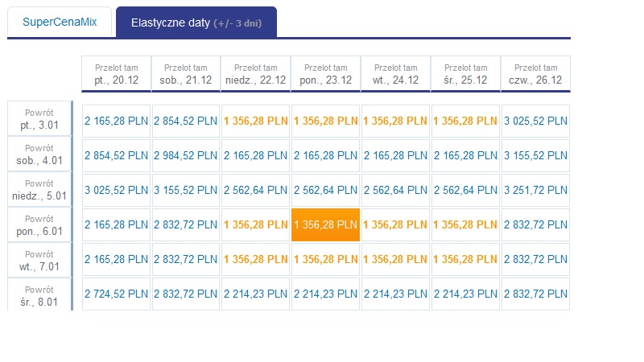Pick 2 562,64 PLN for 22.12 returning 5.01
The image size is (644, 362).
(255, 190)
